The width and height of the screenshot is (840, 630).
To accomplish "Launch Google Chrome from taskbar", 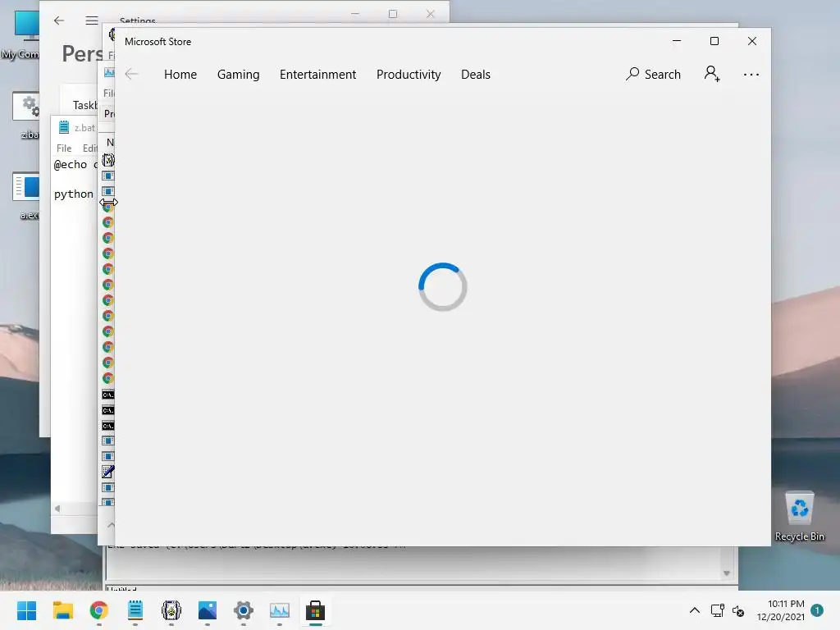I will 98,610.
